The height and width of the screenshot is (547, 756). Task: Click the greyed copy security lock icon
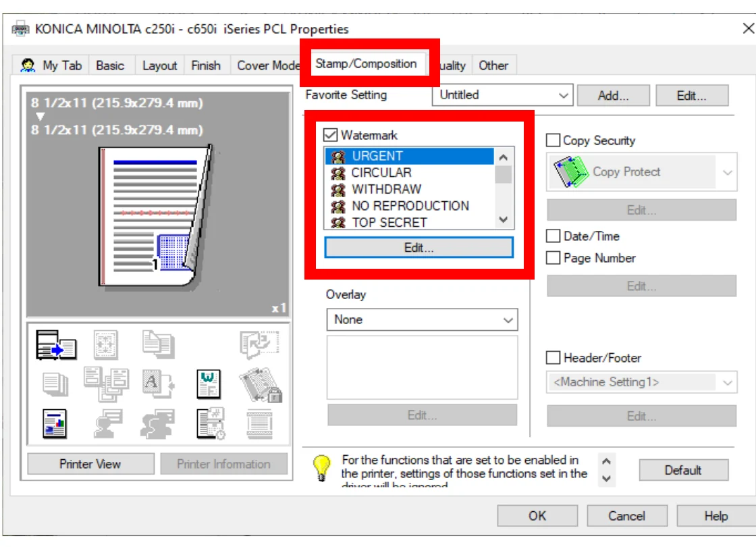pyautogui.click(x=261, y=384)
